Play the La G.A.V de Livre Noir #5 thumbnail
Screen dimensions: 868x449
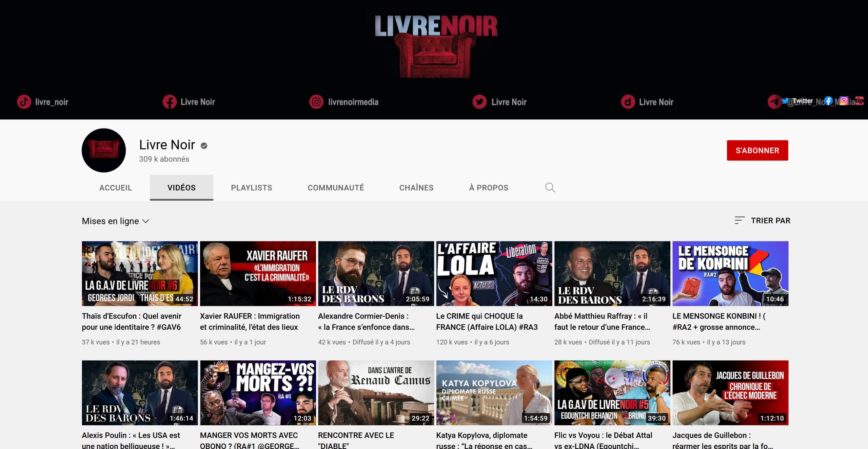[x=612, y=393]
